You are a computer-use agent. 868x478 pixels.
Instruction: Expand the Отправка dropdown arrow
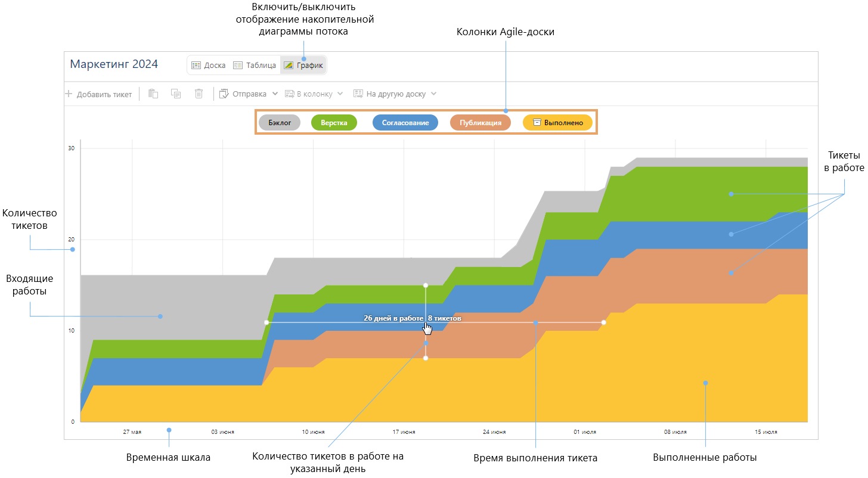point(275,94)
